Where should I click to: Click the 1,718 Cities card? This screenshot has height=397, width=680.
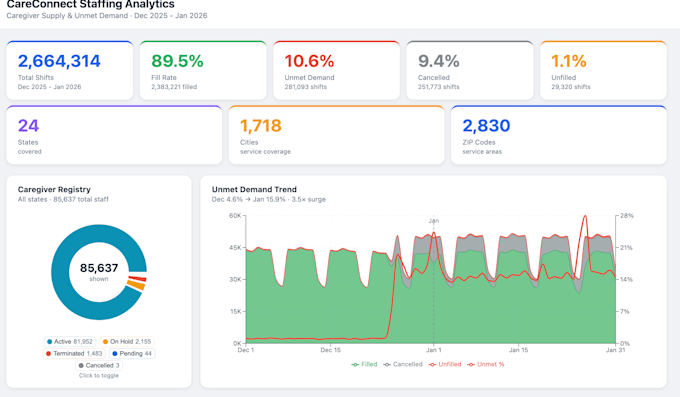pyautogui.click(x=337, y=135)
